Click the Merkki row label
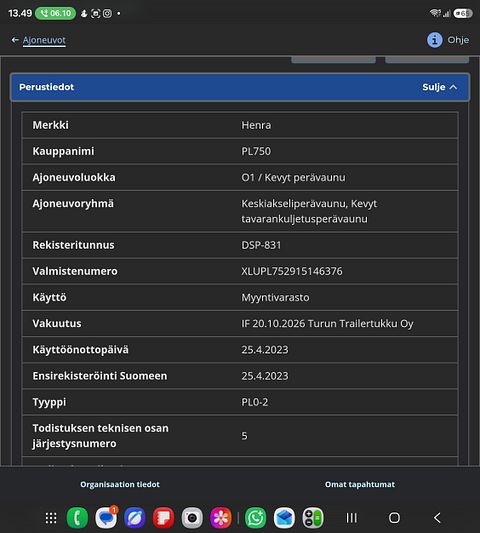Viewport: 480px width, 533px height. (50, 125)
